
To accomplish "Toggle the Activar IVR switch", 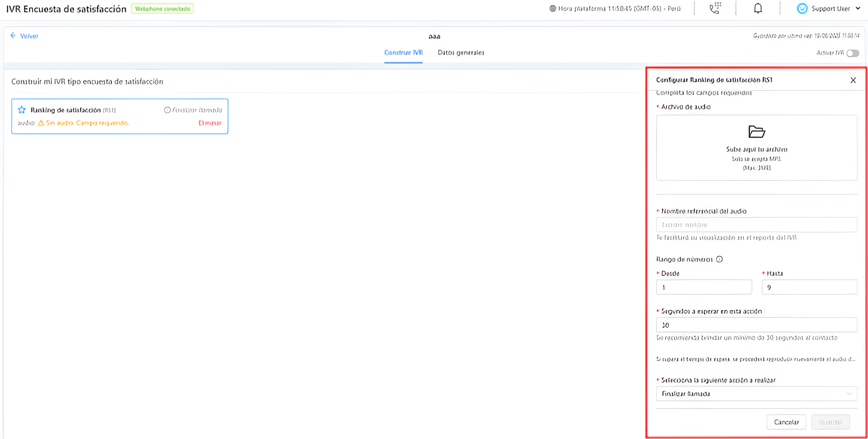I will click(852, 53).
